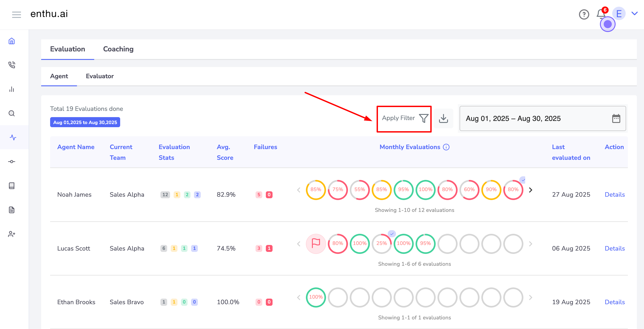Click the Avg. Score column header
This screenshot has width=644, height=329.
pyautogui.click(x=225, y=152)
